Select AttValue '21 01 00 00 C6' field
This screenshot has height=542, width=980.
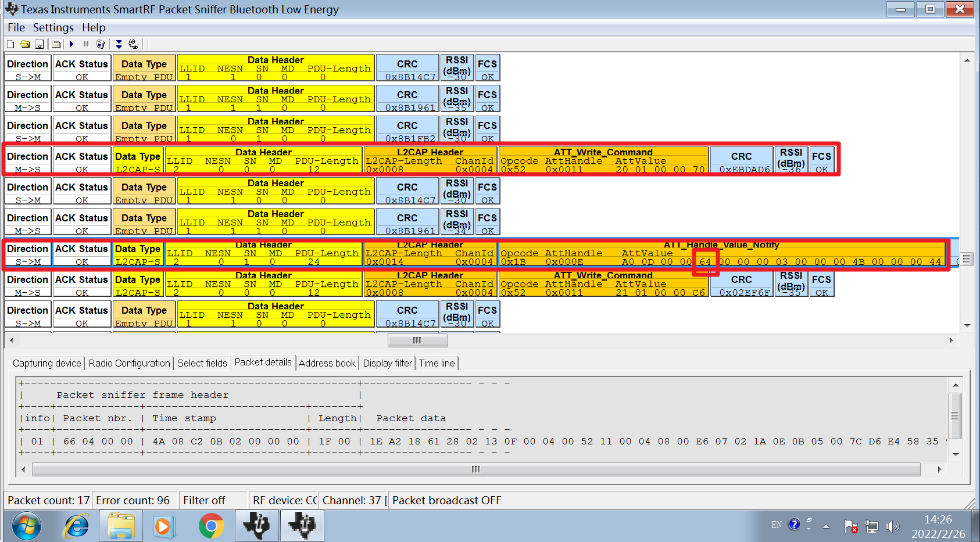(x=660, y=293)
